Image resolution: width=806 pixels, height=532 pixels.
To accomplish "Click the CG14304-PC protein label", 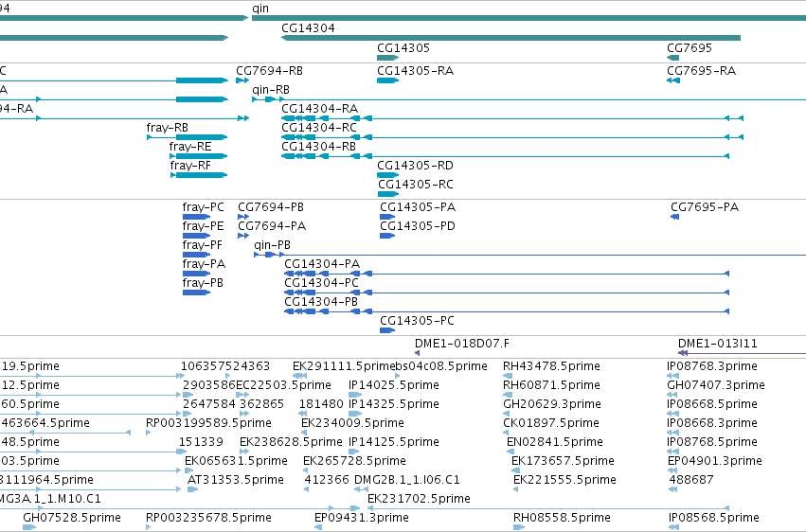I will point(322,283).
